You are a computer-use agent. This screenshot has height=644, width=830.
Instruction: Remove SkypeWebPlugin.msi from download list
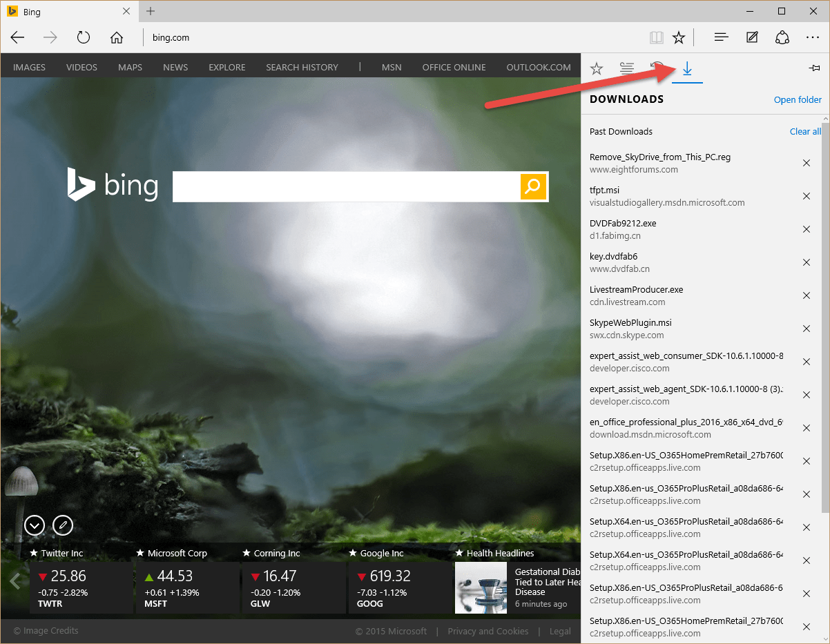tap(806, 329)
